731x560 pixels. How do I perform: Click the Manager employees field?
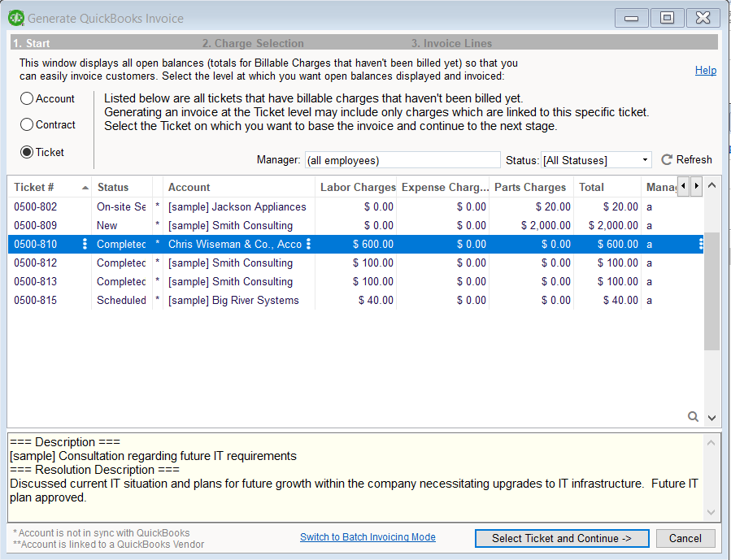click(402, 160)
